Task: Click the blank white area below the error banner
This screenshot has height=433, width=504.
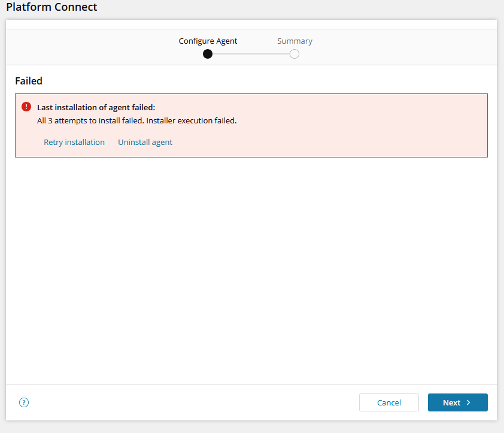Action: (251, 270)
